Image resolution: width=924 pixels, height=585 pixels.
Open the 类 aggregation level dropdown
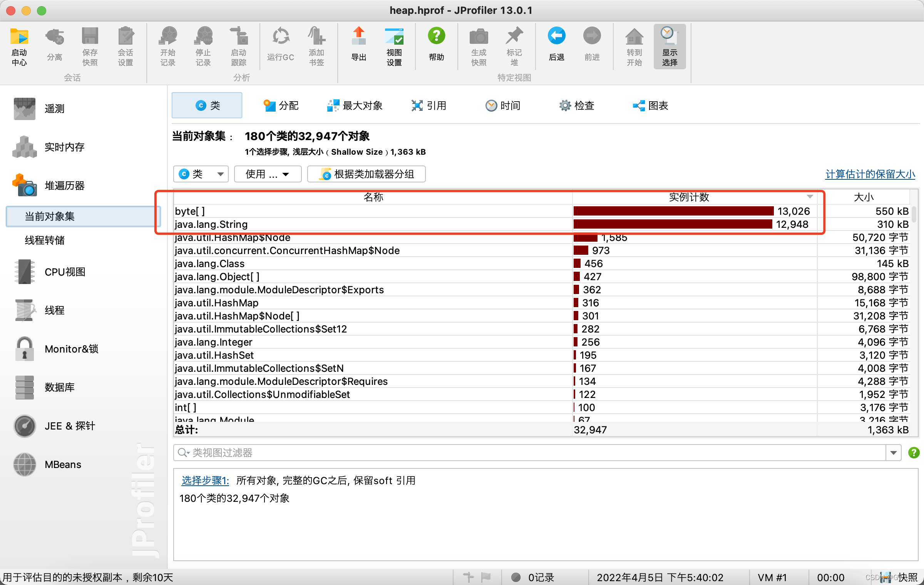pos(201,174)
